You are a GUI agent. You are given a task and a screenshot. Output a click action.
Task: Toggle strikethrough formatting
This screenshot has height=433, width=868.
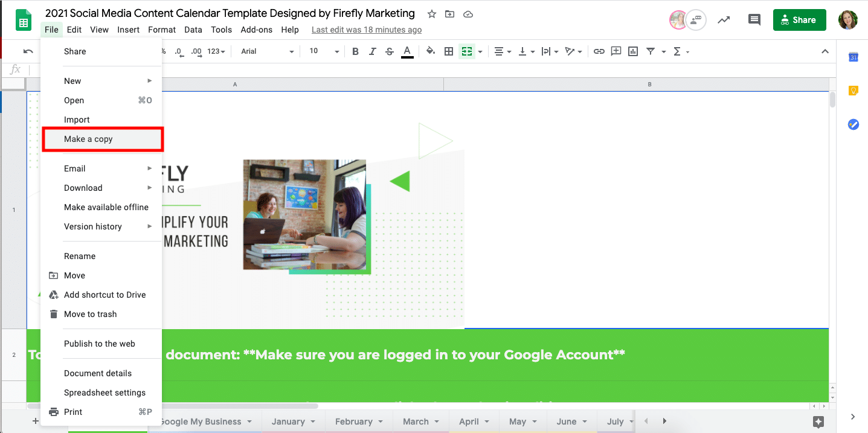[x=390, y=51]
